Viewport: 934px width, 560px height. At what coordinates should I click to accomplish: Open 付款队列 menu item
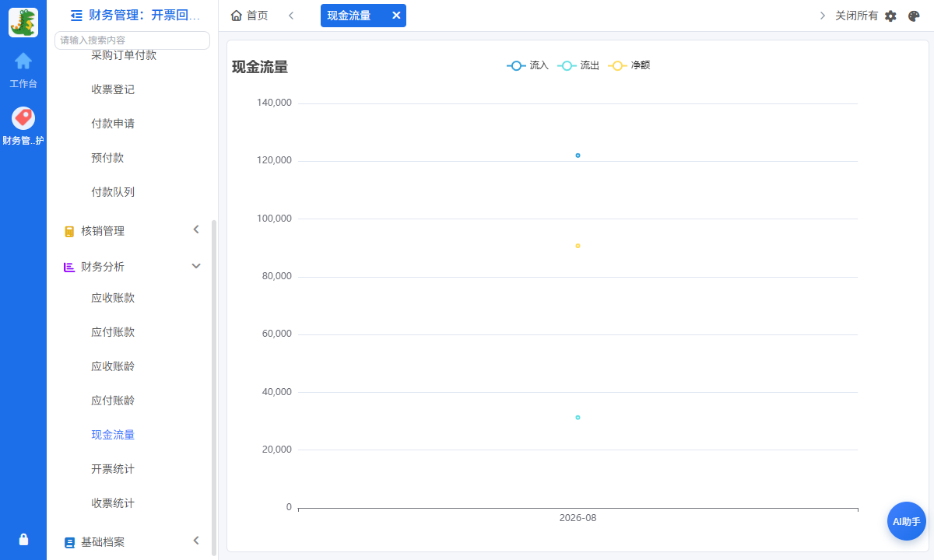(113, 192)
